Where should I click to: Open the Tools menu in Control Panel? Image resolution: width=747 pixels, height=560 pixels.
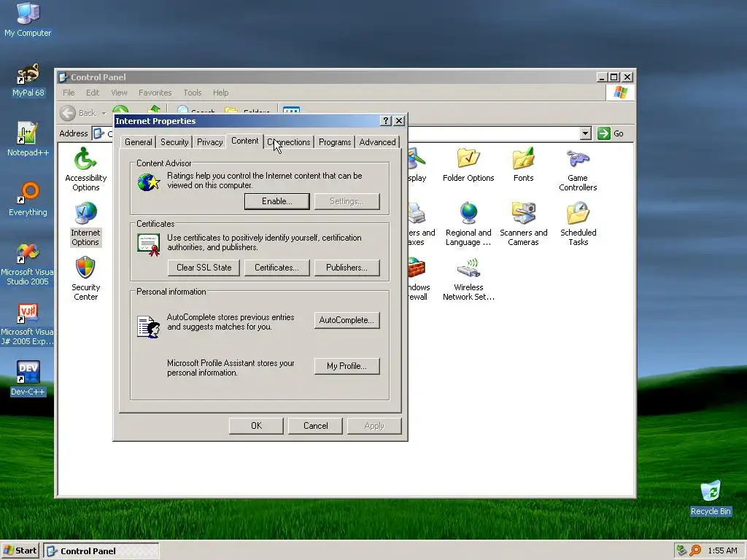click(x=193, y=93)
